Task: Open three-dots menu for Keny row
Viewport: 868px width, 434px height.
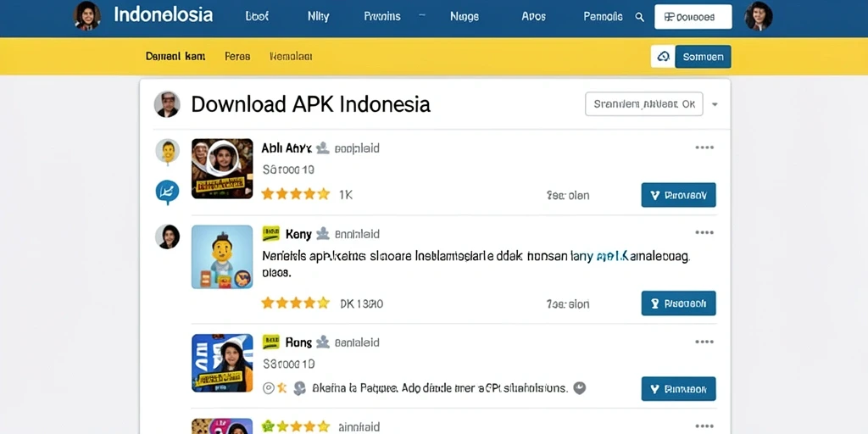Action: click(x=704, y=232)
